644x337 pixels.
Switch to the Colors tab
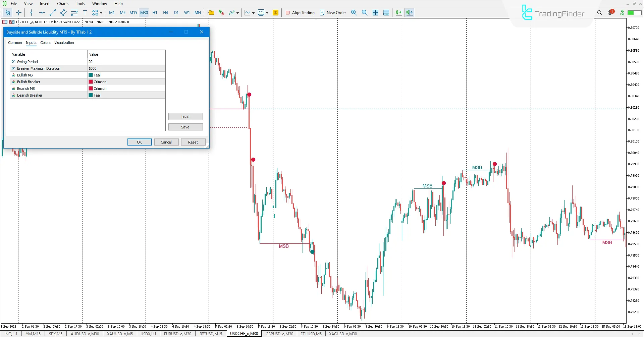(45, 43)
